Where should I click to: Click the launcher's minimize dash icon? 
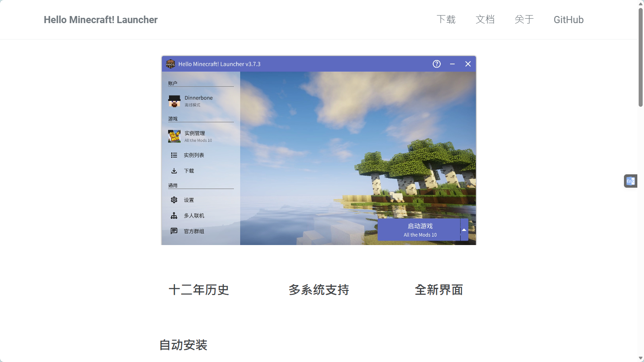452,64
